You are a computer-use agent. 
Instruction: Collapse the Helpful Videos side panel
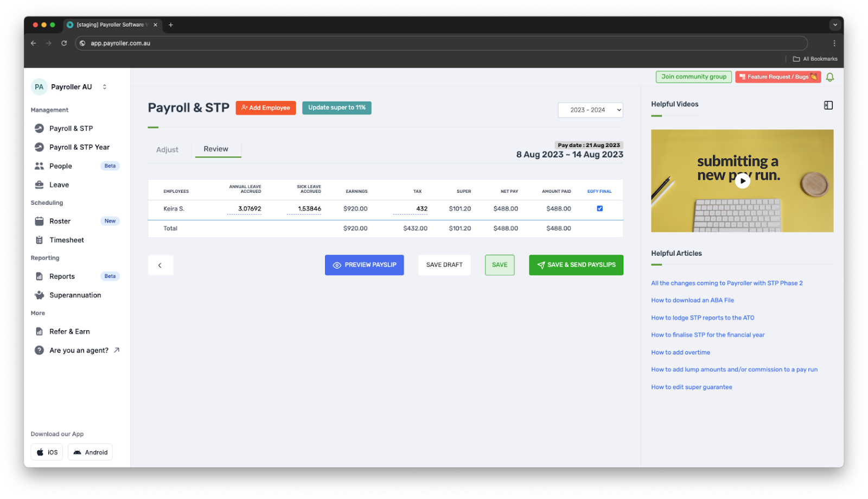point(828,105)
